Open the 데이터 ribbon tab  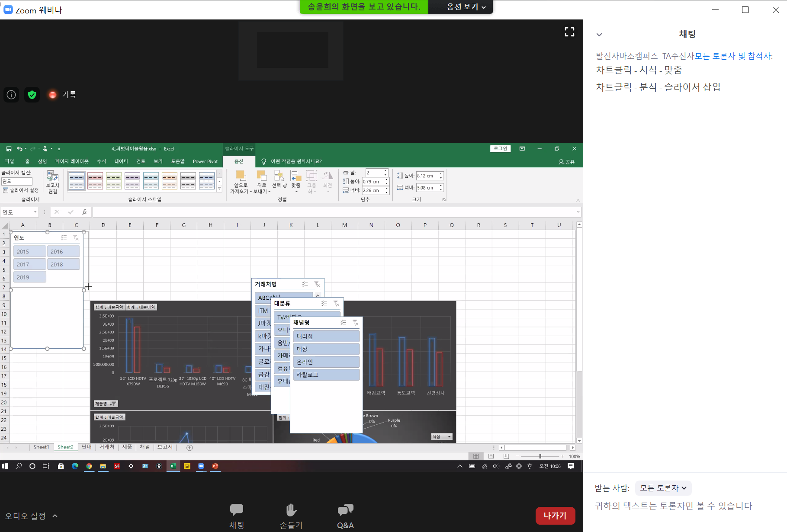pos(121,161)
